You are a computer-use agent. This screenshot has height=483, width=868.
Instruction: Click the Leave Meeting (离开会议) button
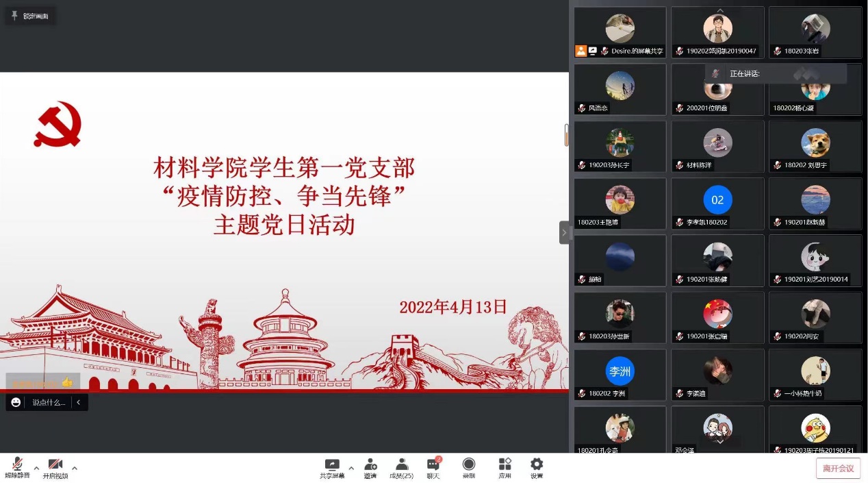pos(838,469)
